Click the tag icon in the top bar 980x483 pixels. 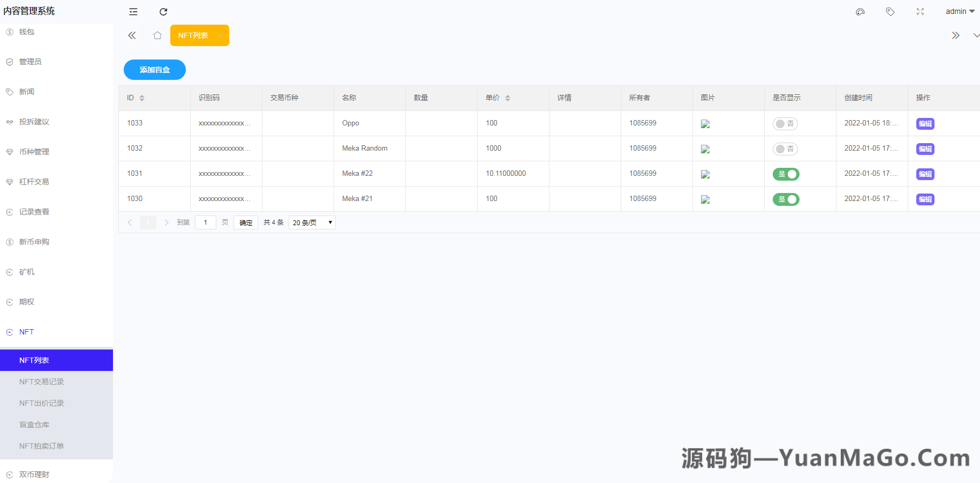click(890, 11)
